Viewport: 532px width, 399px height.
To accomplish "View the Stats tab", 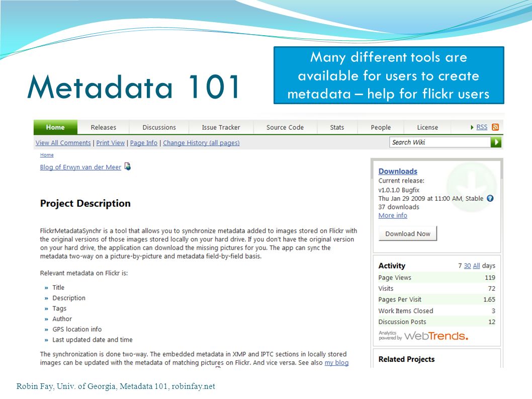I will coord(337,127).
